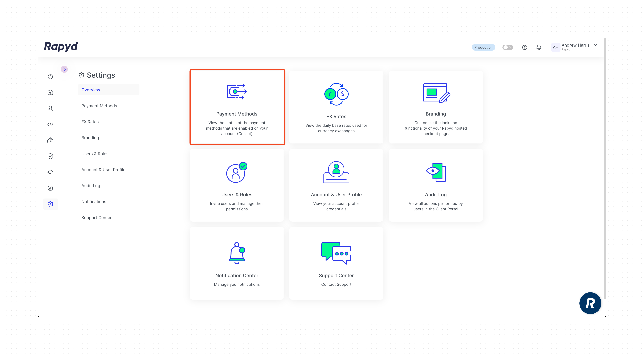
Task: Click the plug integrations sidebar icon
Action: coord(50,172)
